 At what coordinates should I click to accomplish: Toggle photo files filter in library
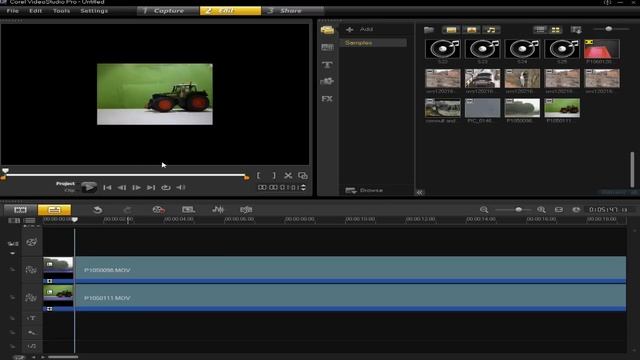471,30
